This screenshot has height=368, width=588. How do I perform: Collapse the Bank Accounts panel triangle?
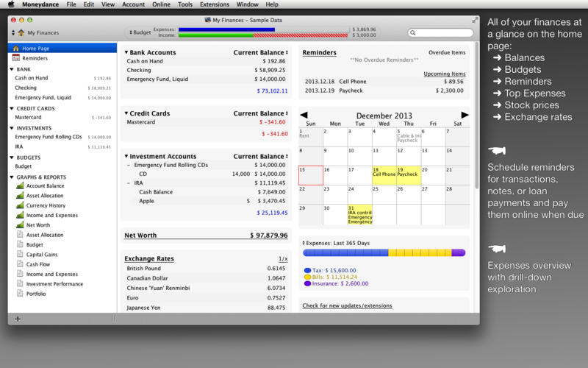(126, 52)
